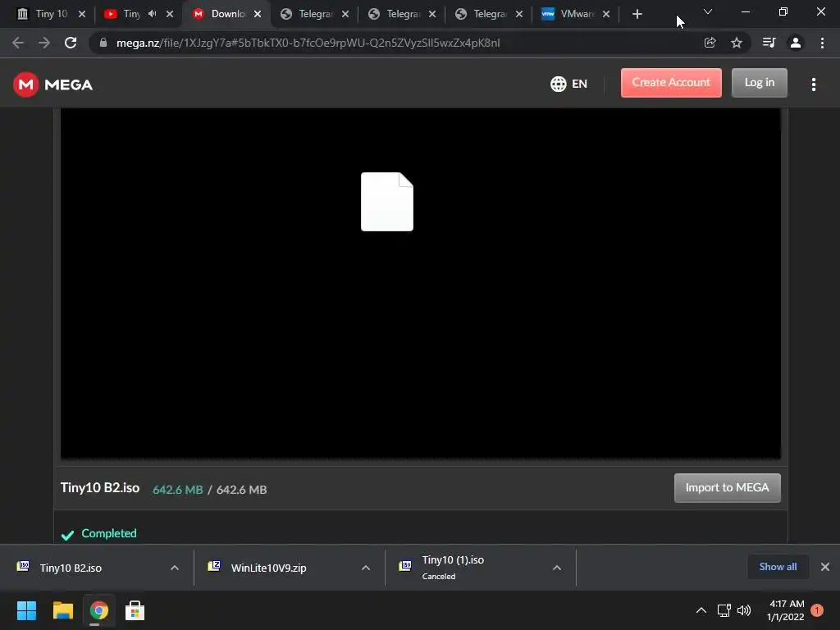Open the Windows Start menu
The width and height of the screenshot is (840, 630).
coord(26,610)
